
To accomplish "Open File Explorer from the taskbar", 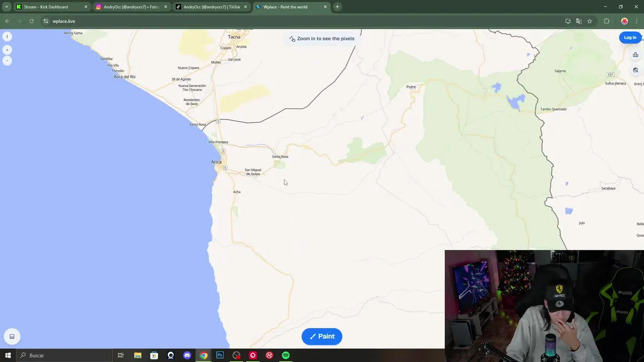I will coord(137,355).
